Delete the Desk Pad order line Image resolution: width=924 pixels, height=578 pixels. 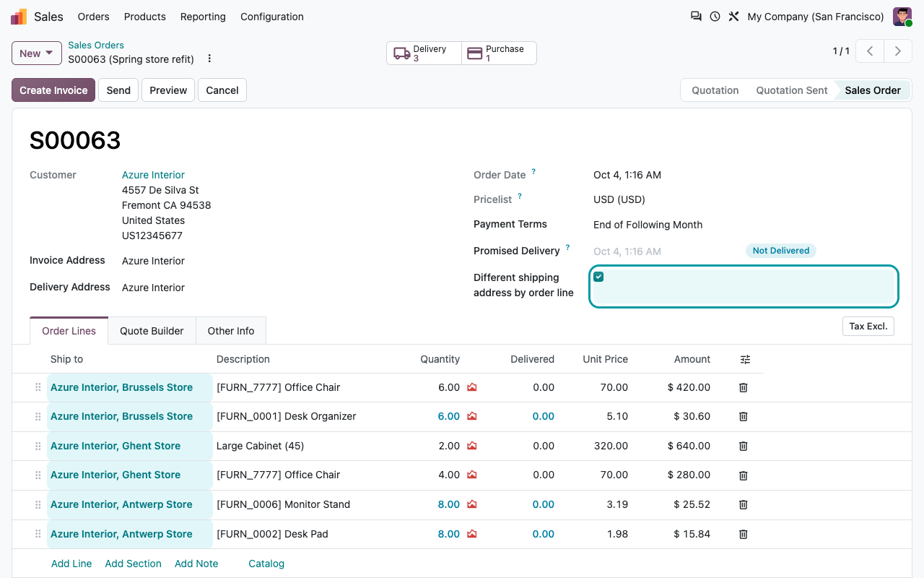pos(744,535)
